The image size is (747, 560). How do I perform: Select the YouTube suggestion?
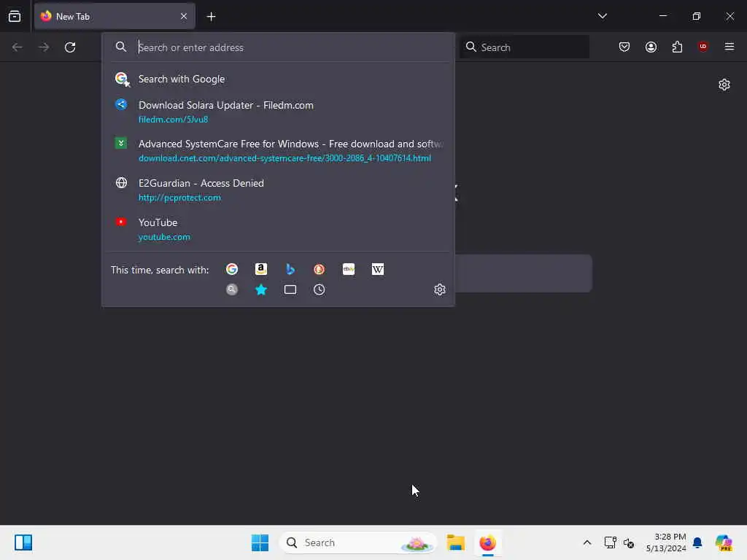point(278,229)
